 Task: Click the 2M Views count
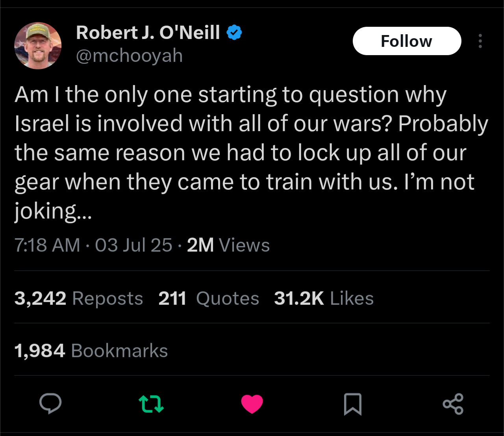click(228, 245)
